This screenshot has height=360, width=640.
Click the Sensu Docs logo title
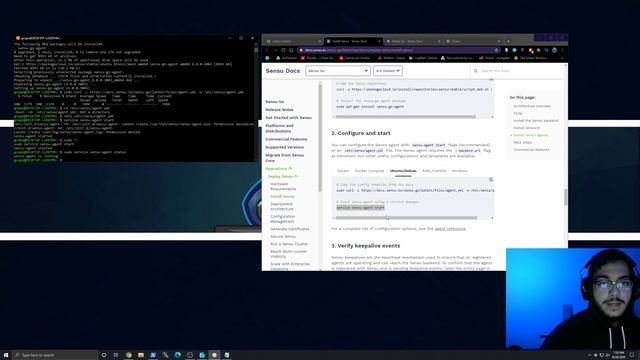click(x=282, y=71)
